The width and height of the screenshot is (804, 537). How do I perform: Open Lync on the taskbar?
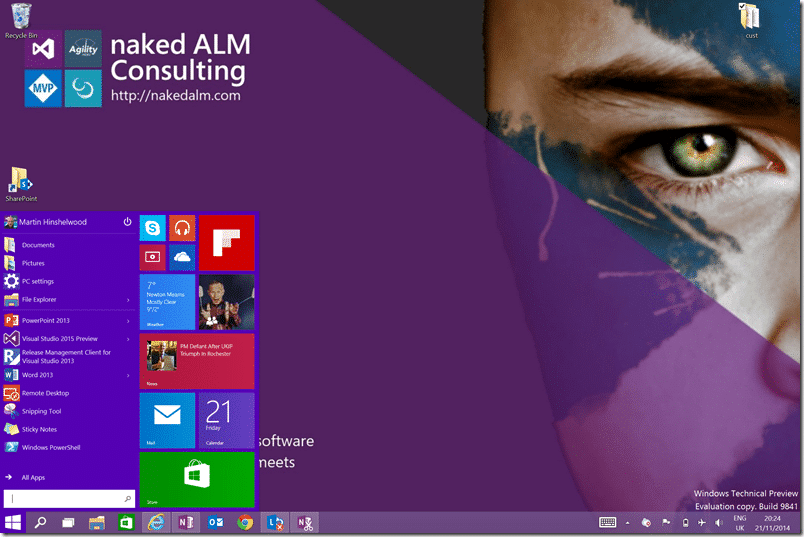point(275,523)
